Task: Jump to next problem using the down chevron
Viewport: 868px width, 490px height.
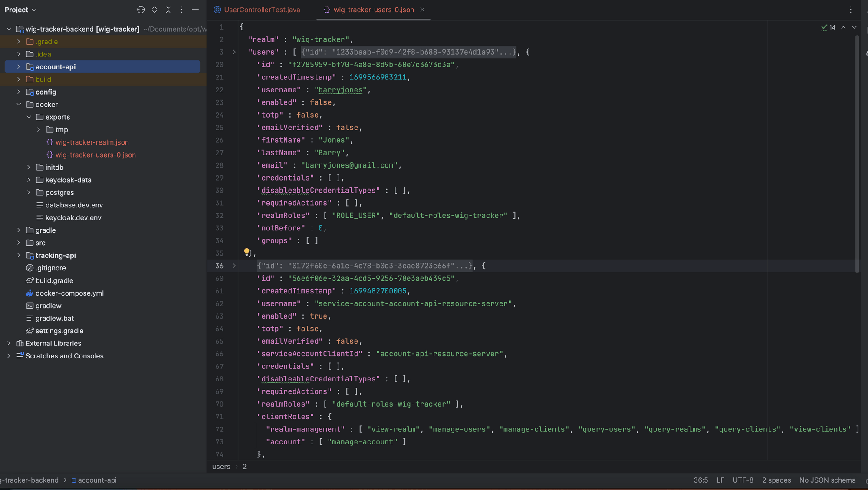Action: point(854,27)
